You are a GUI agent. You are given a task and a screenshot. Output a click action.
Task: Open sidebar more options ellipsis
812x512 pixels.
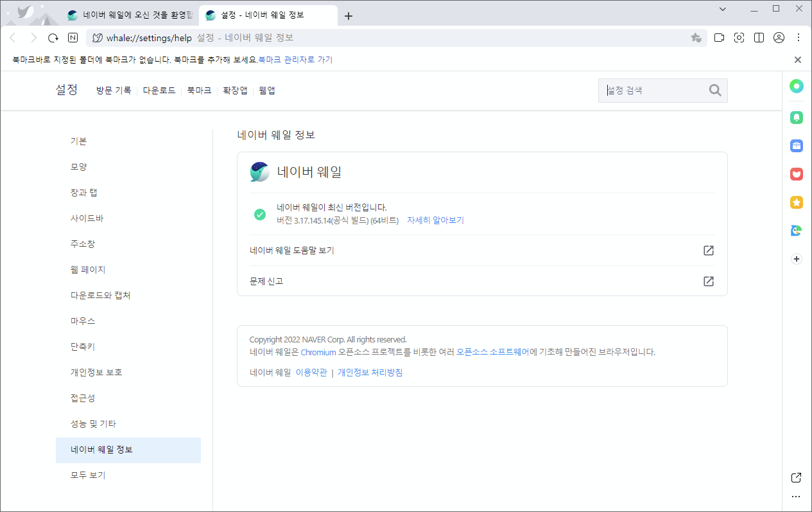(x=796, y=497)
